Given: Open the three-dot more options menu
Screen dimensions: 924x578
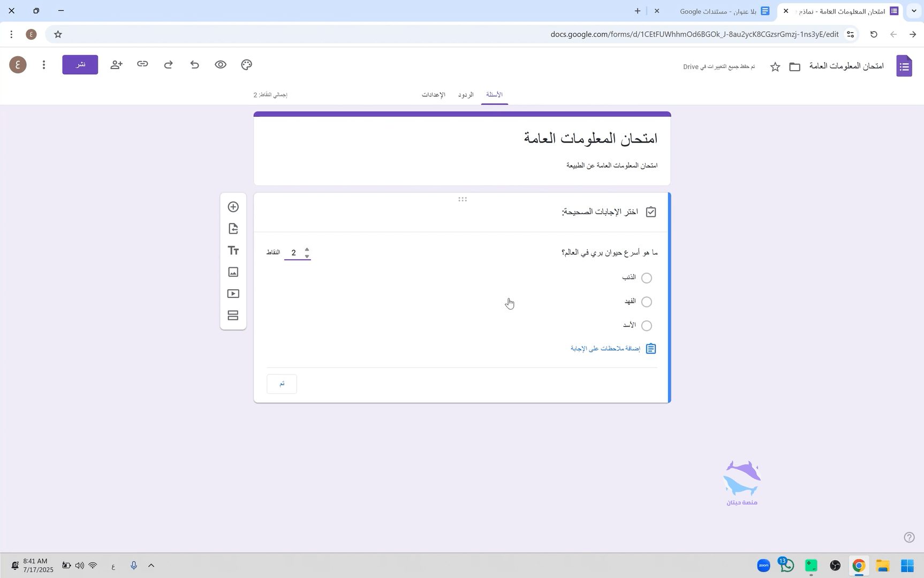Looking at the screenshot, I should tap(44, 65).
